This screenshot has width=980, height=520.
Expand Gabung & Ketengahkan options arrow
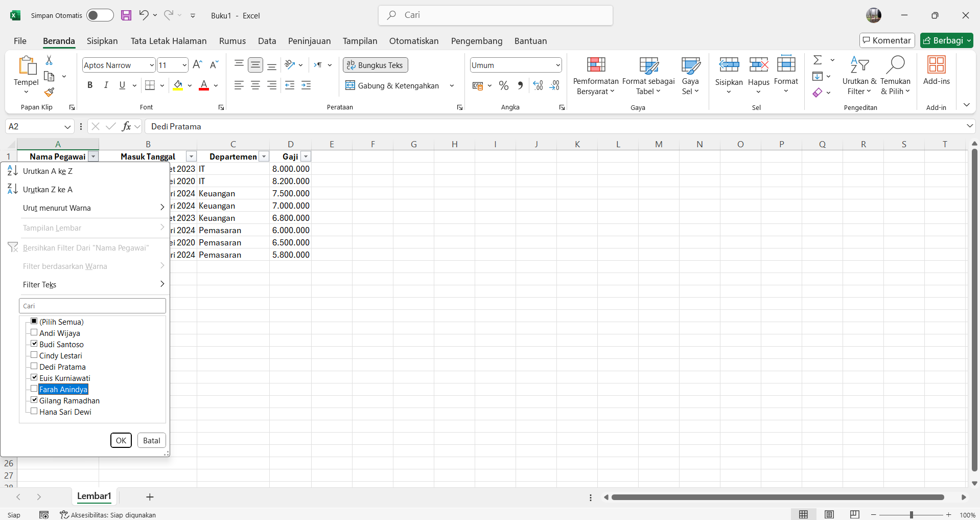click(452, 85)
